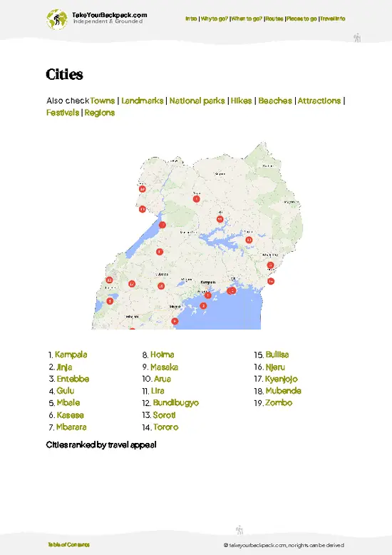Open the Entebbe city link

tap(73, 379)
